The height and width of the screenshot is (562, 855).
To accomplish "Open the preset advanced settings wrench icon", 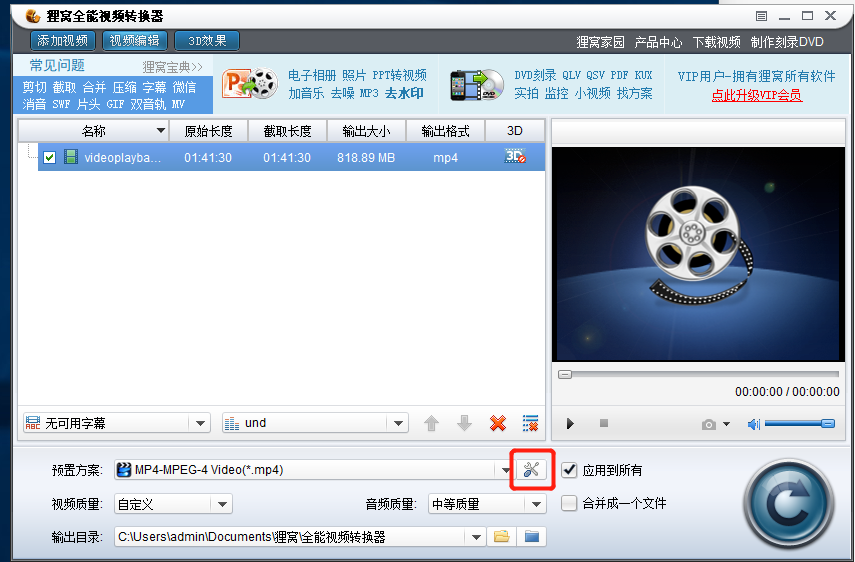I will click(531, 469).
